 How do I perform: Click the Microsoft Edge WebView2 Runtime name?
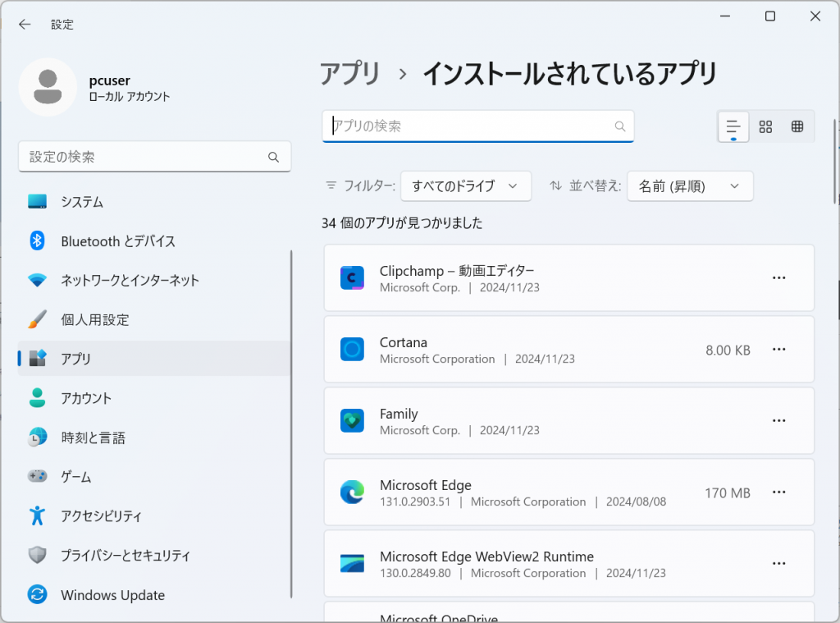click(x=486, y=557)
